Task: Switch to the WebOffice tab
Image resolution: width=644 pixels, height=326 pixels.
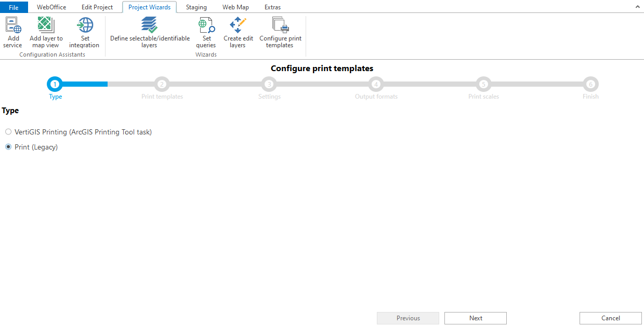Action: click(51, 7)
